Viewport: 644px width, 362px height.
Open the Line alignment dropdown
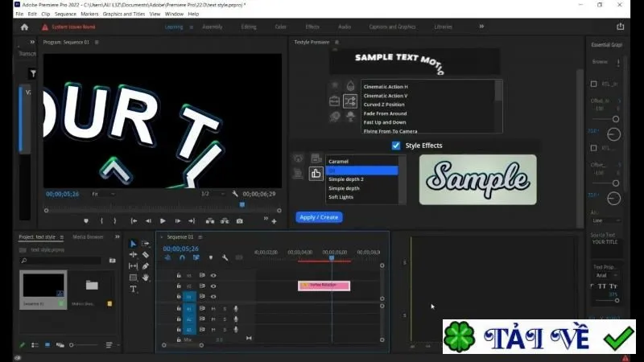click(606, 220)
